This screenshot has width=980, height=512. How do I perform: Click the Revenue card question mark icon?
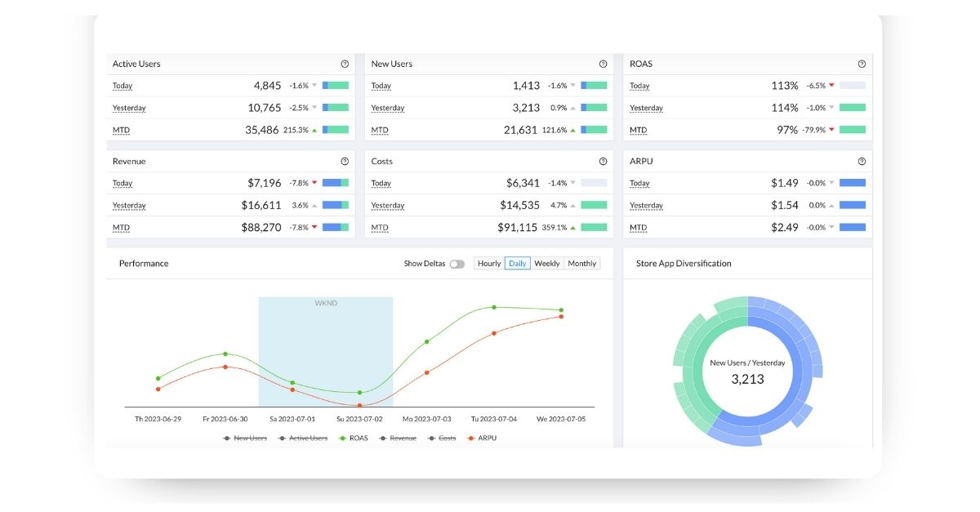click(x=345, y=162)
